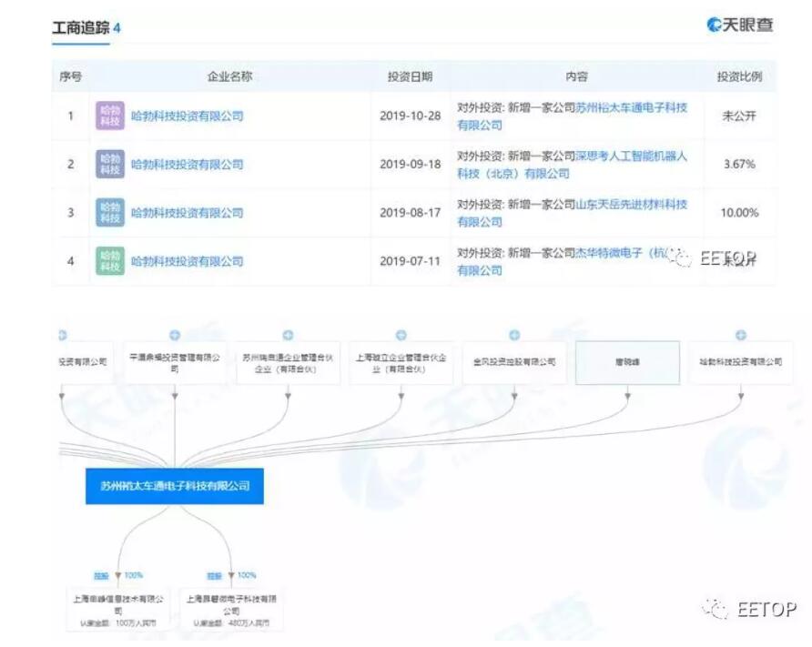Click the green 哈勃科技 logo in row 4
The image size is (812, 647).
tap(110, 261)
